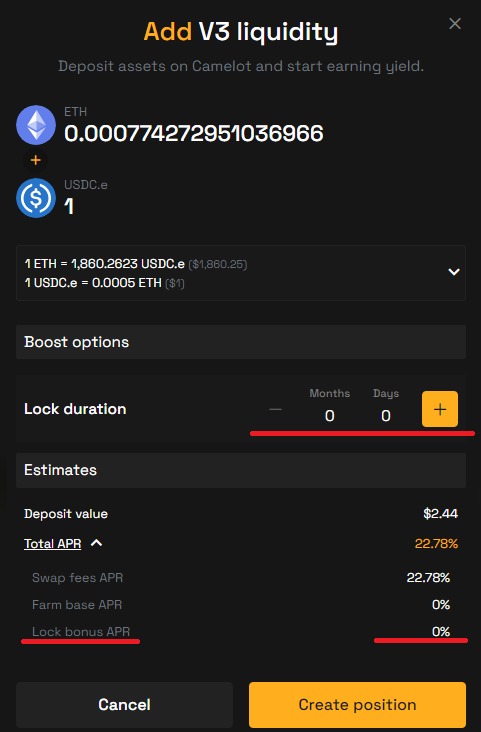Image resolution: width=481 pixels, height=732 pixels.
Task: Cancel adding liquidity
Action: coord(124,704)
